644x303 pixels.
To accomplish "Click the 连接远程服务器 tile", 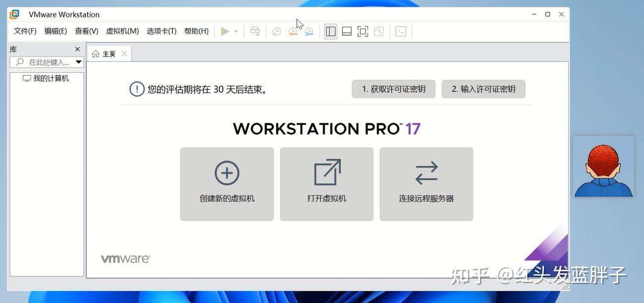I will coord(426,184).
